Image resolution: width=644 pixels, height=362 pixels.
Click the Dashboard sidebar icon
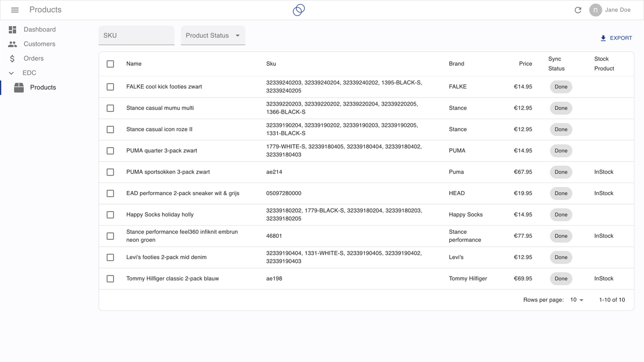click(x=13, y=30)
